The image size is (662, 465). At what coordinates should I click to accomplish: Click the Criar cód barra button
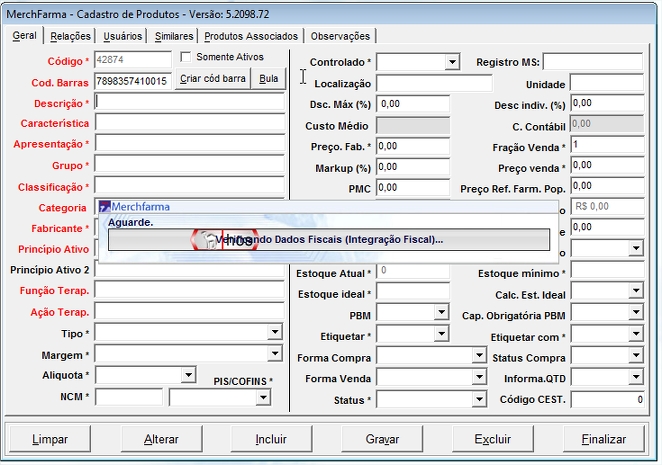(x=212, y=79)
